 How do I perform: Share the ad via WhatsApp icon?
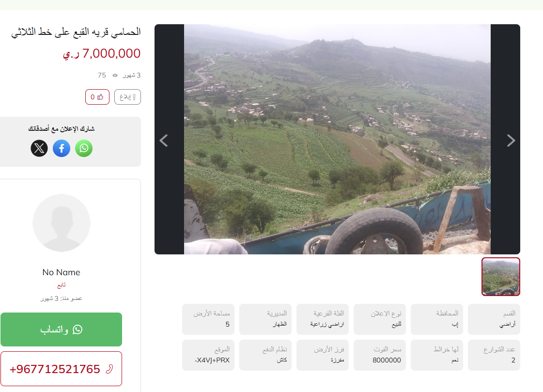(84, 148)
